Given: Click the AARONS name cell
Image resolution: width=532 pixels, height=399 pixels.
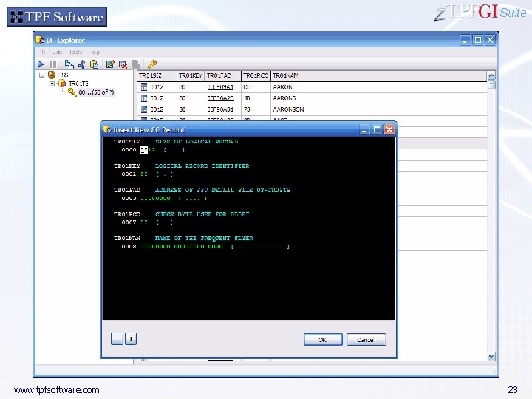Looking at the screenshot, I should pos(284,98).
